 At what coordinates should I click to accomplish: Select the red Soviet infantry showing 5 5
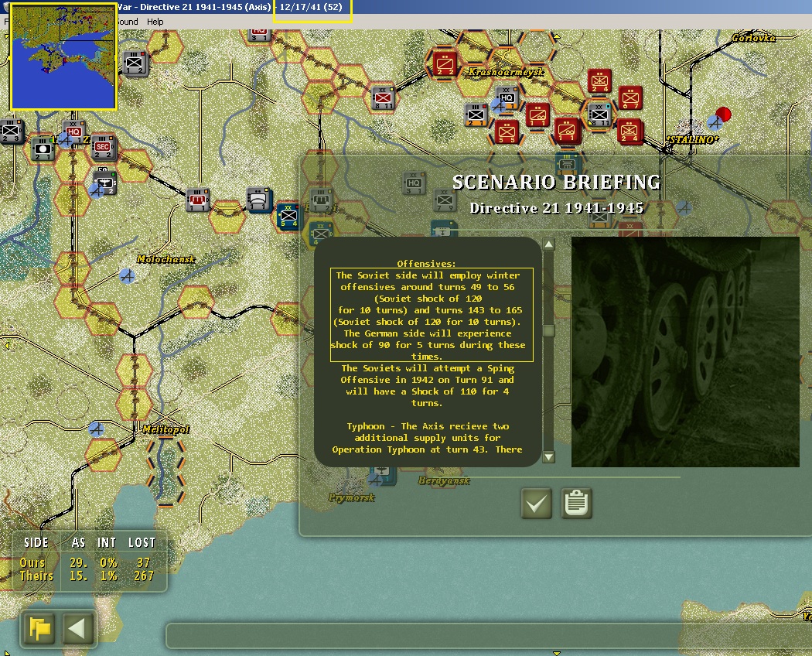click(x=506, y=132)
